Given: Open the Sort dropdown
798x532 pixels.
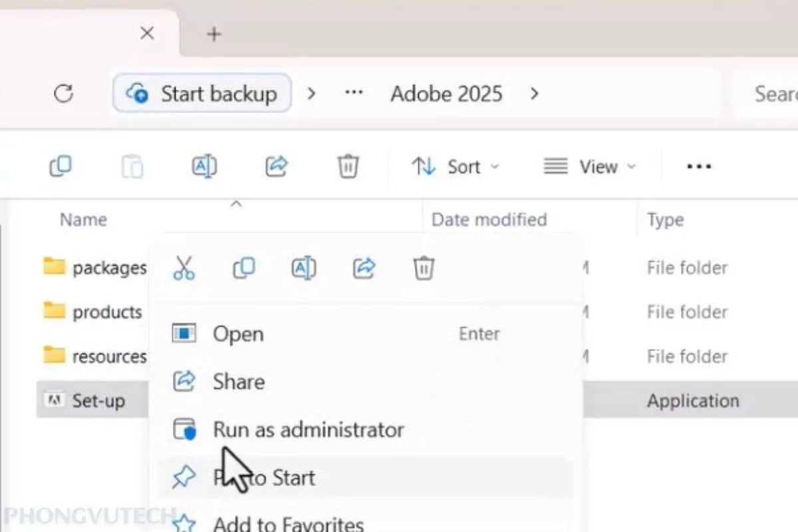Looking at the screenshot, I should click(x=456, y=166).
